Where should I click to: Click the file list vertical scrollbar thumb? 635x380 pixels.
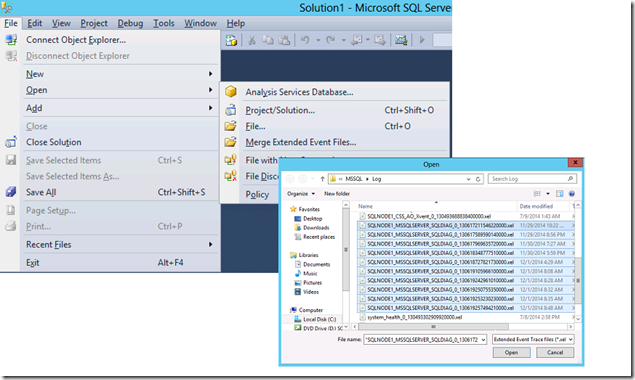(x=578, y=280)
